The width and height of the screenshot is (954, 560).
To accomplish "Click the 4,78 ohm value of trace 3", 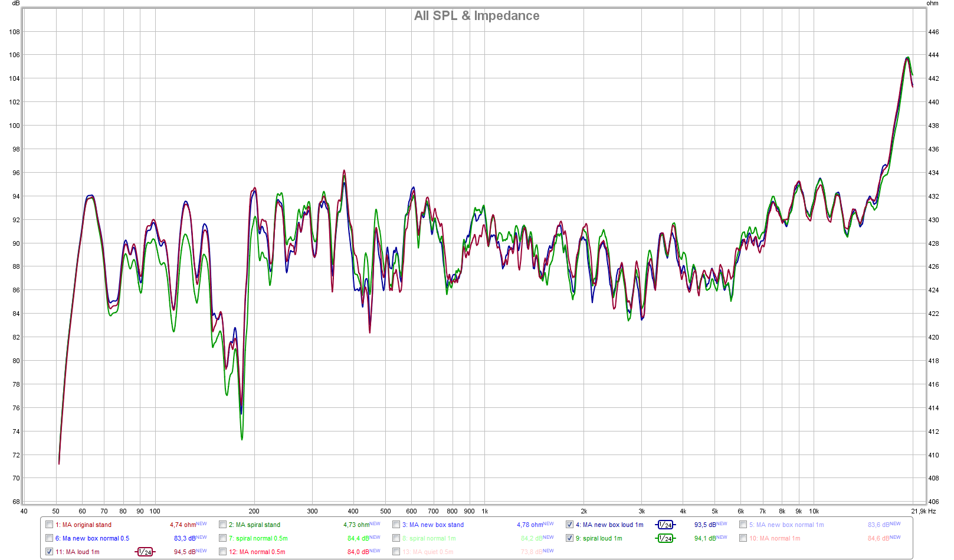I will point(530,525).
